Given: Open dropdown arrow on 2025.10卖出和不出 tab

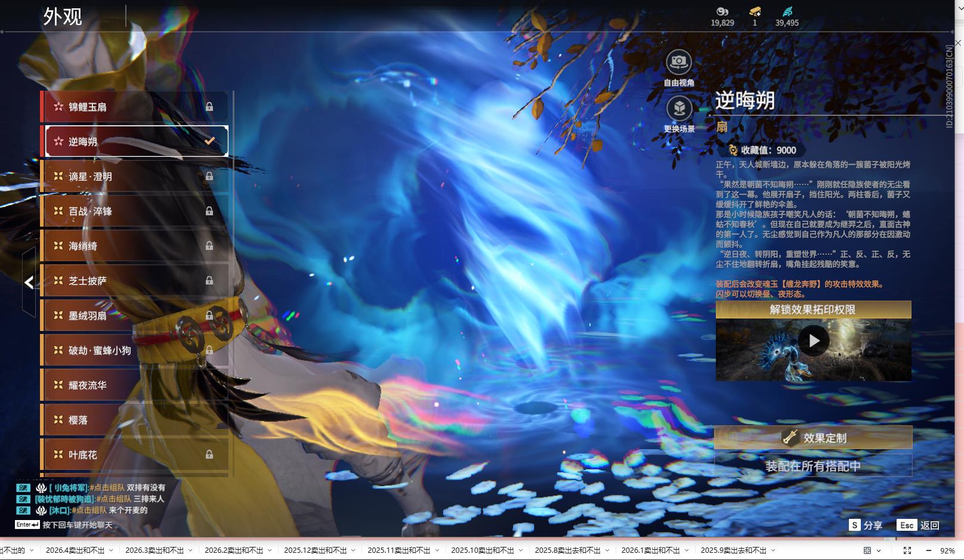Looking at the screenshot, I should (521, 550).
